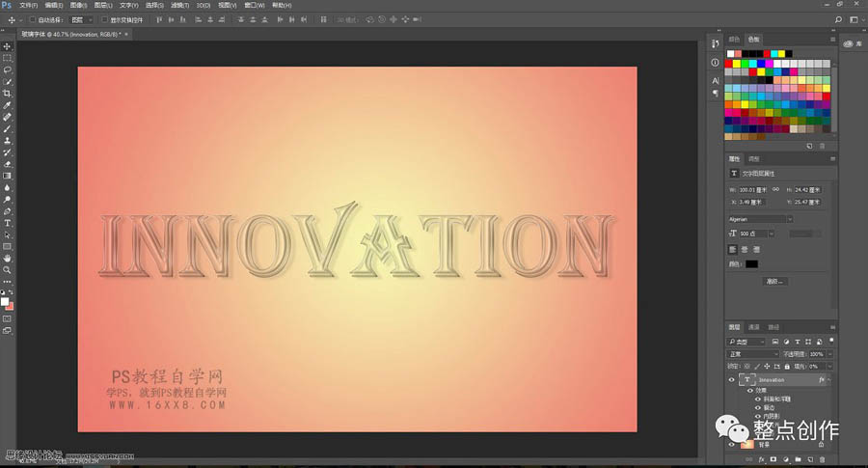Select the Gradient tool
The image size is (868, 468).
7,176
